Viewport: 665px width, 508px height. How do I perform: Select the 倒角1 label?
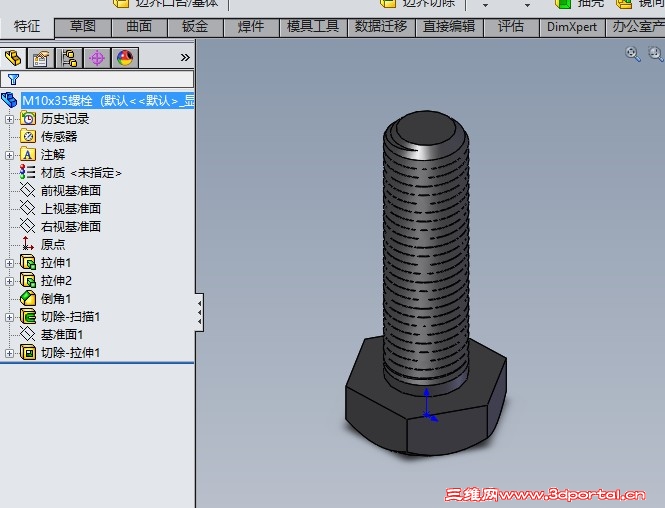click(56, 299)
